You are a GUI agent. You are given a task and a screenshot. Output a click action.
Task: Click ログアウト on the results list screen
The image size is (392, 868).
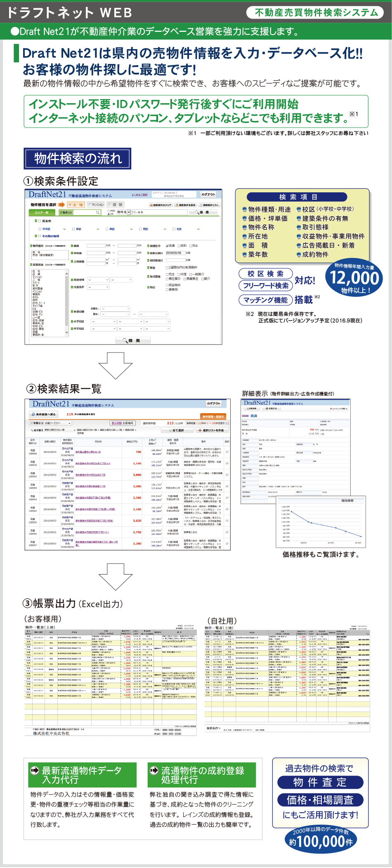214,403
